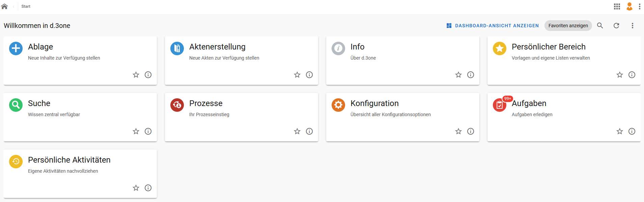Click Favoriten anzeigen chip
The width and height of the screenshot is (644, 202).
click(568, 26)
